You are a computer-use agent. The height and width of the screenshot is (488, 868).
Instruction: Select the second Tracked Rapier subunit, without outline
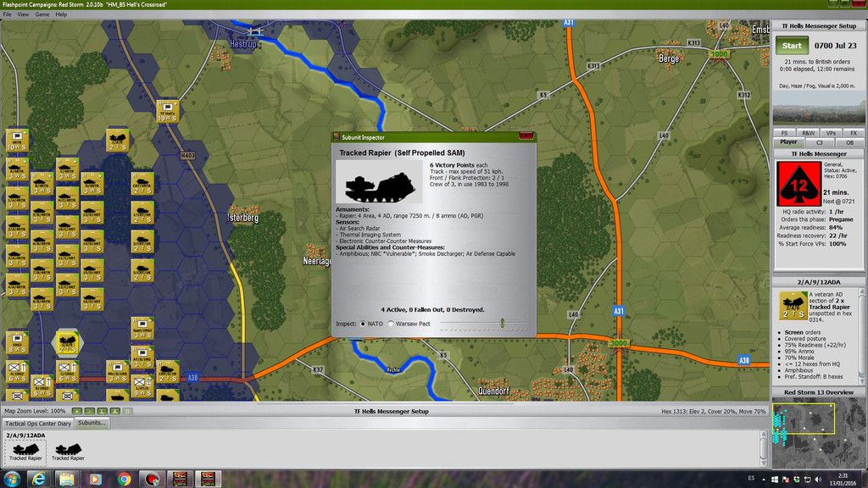[x=68, y=452]
